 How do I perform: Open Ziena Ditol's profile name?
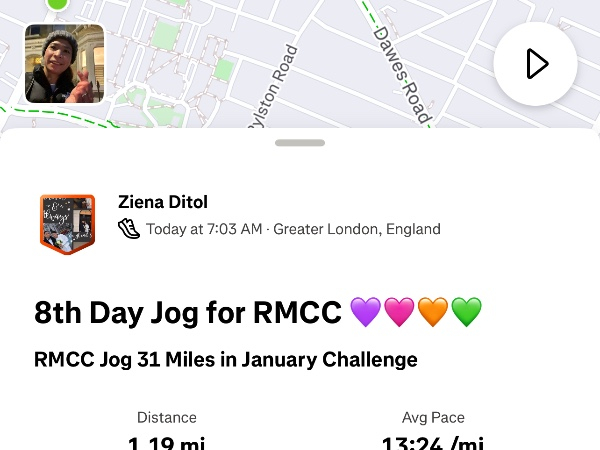coord(162,202)
